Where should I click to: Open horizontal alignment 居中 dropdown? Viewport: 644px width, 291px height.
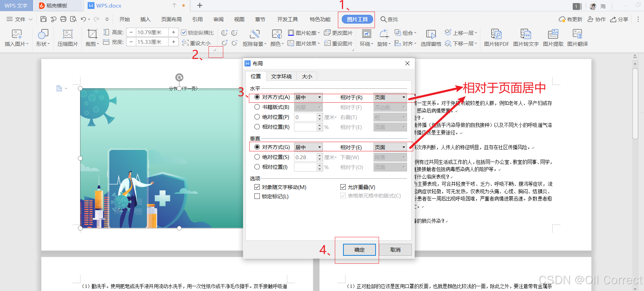point(308,98)
